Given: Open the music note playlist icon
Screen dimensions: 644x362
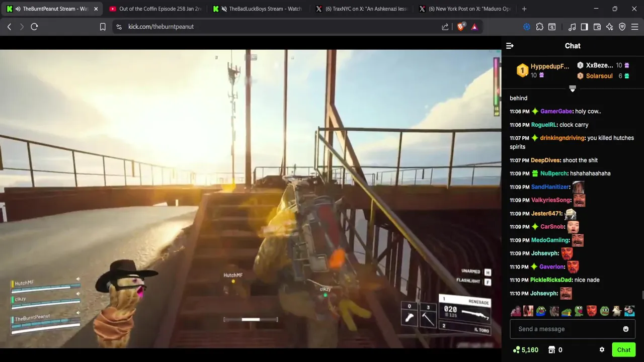Looking at the screenshot, I should (572, 27).
